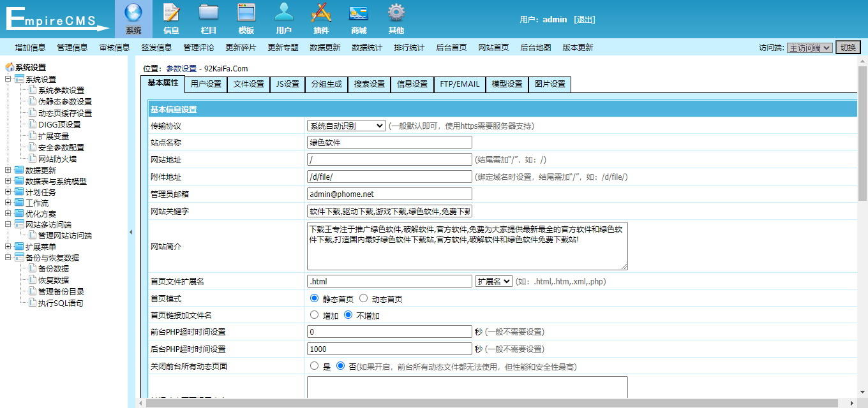Expand the 扩展菜单 tree node
Viewport: 868px width, 408px height.
point(8,247)
